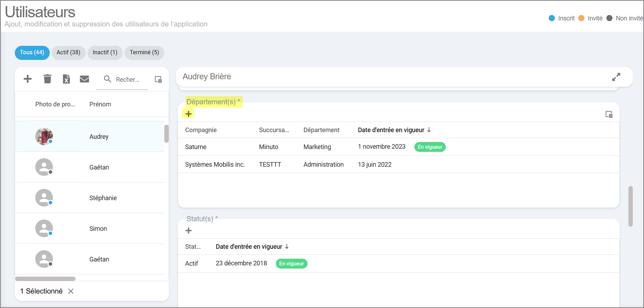Click the user list horizontal scrollbar
The width and height of the screenshot is (644, 308).
point(45,279)
